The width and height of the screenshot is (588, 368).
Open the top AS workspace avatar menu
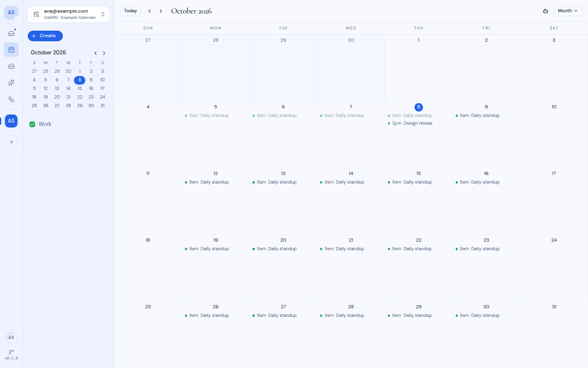(x=11, y=13)
